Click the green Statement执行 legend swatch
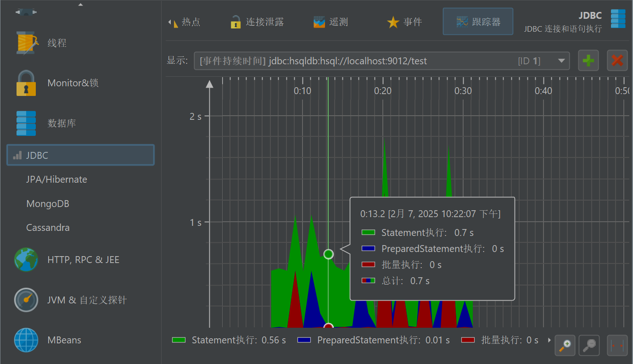The width and height of the screenshot is (633, 364). (179, 340)
